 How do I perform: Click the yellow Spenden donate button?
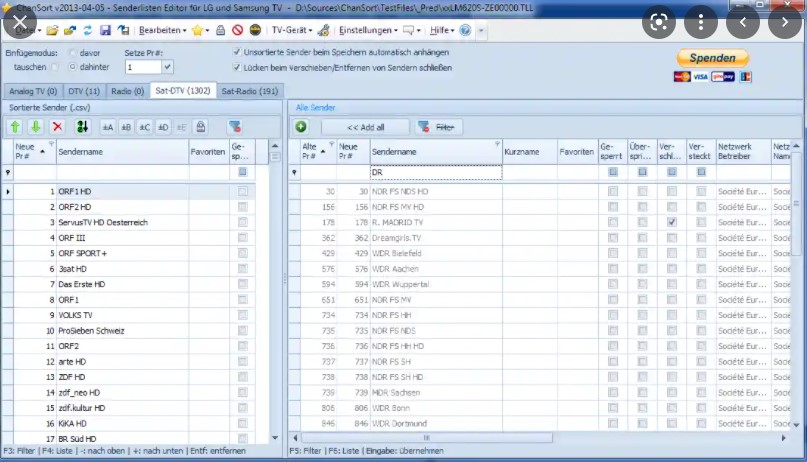[x=712, y=58]
